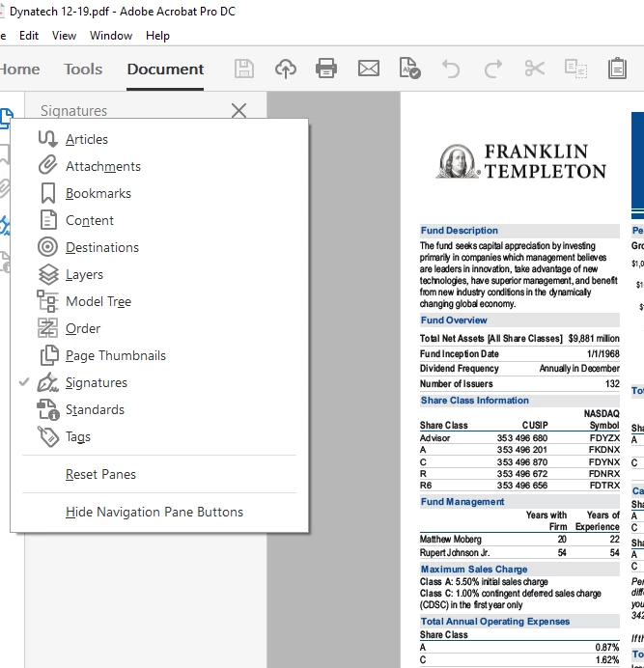Click the Fund Description heading
This screenshot has height=668, width=644.
[459, 231]
